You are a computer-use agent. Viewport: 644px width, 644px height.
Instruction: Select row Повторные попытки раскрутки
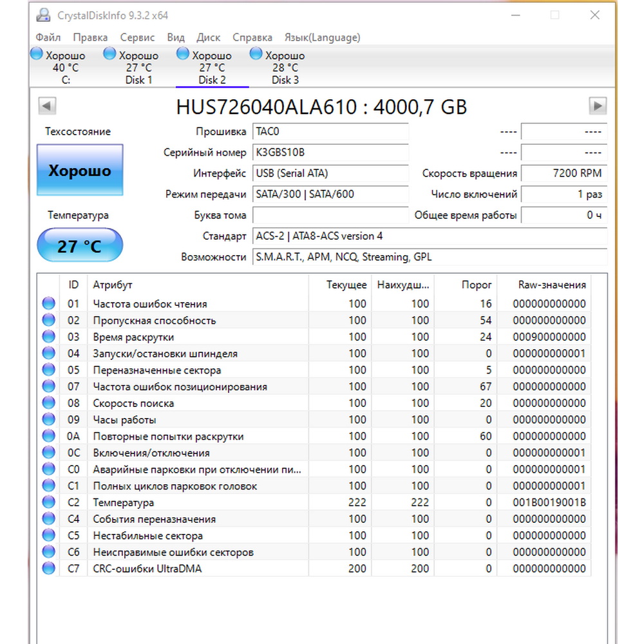pyautogui.click(x=316, y=436)
